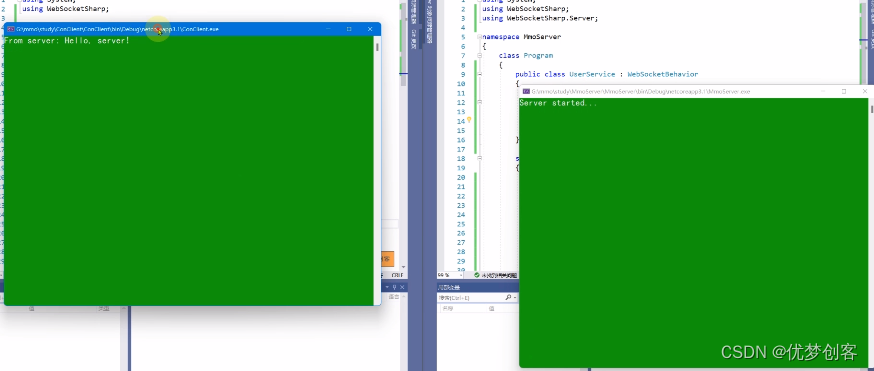The width and height of the screenshot is (874, 371).
Task: Pin the bottom-left tool panel with pin icon
Action: 394,287
